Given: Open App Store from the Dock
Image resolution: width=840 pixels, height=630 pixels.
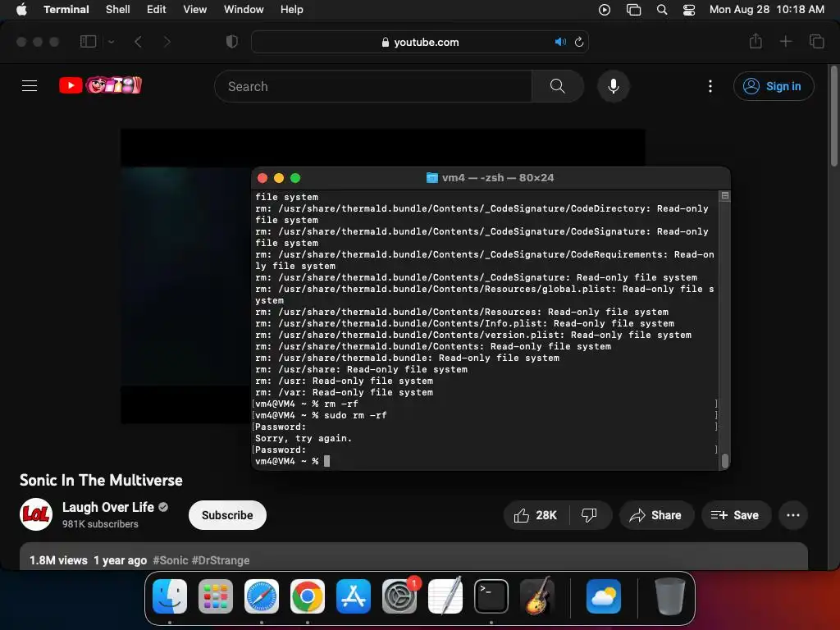Looking at the screenshot, I should pyautogui.click(x=354, y=596).
